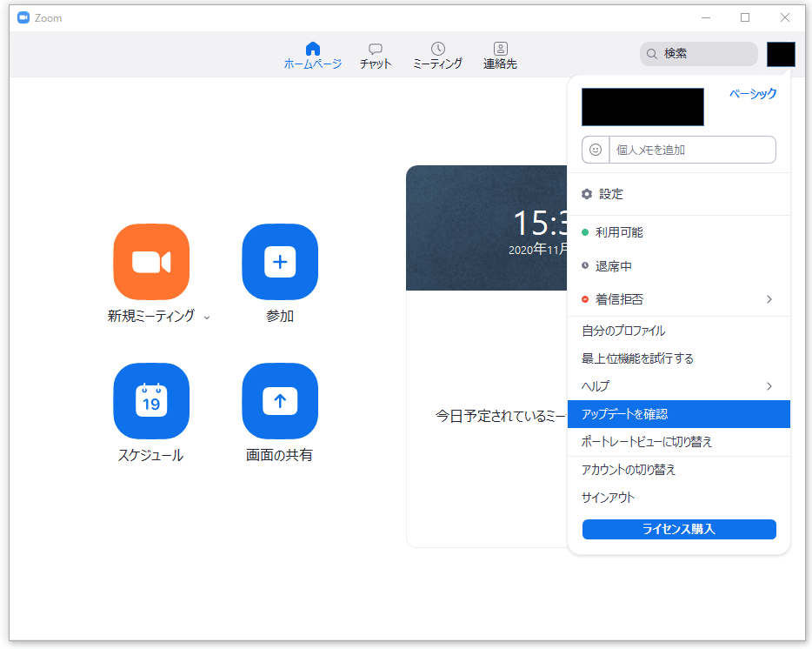Click the 参加 join plus icon
The image size is (812, 649).
pyautogui.click(x=280, y=262)
